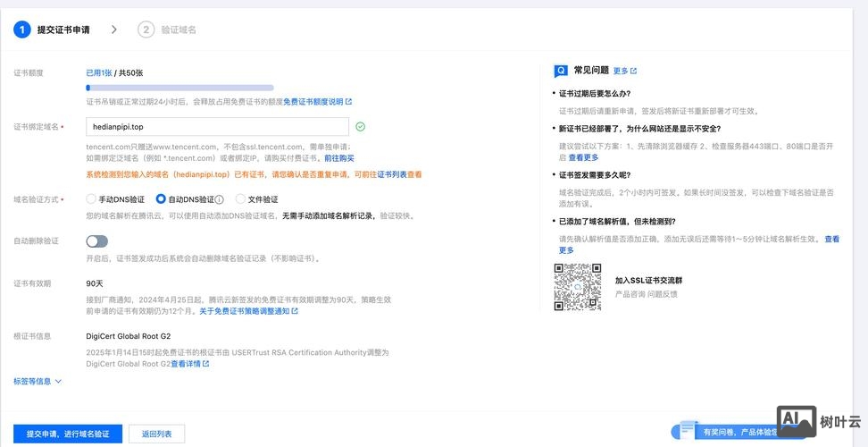
Task: Click 已添加了域名解析值，但未检测到? question
Action: (617, 221)
